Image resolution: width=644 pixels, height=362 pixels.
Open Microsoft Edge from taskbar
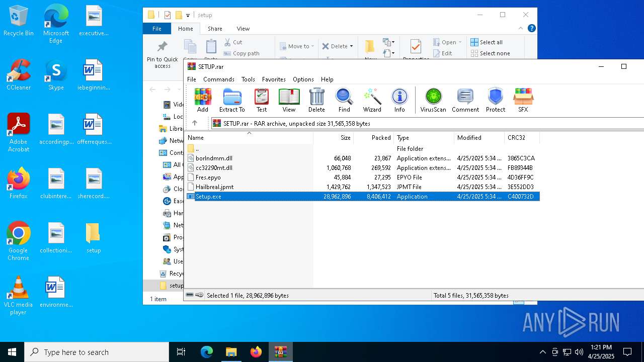click(207, 352)
